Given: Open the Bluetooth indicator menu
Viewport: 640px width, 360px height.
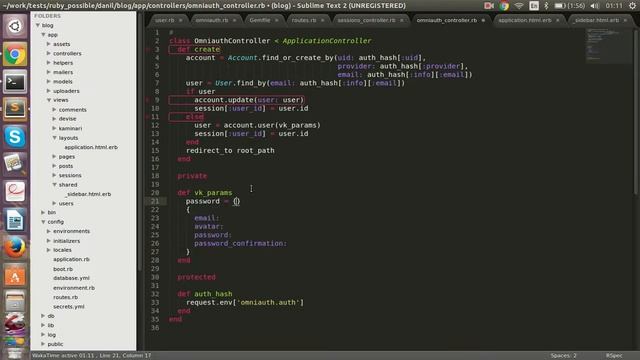Looking at the screenshot, I should [546, 6].
